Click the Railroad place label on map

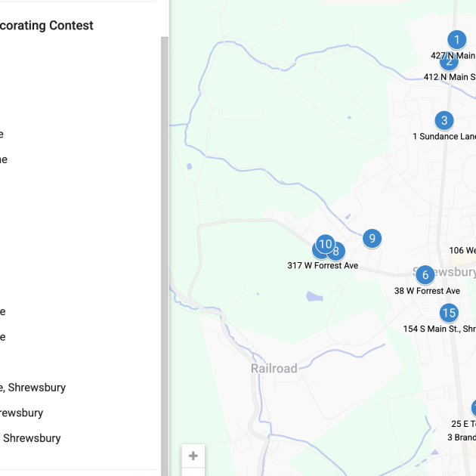click(x=274, y=369)
